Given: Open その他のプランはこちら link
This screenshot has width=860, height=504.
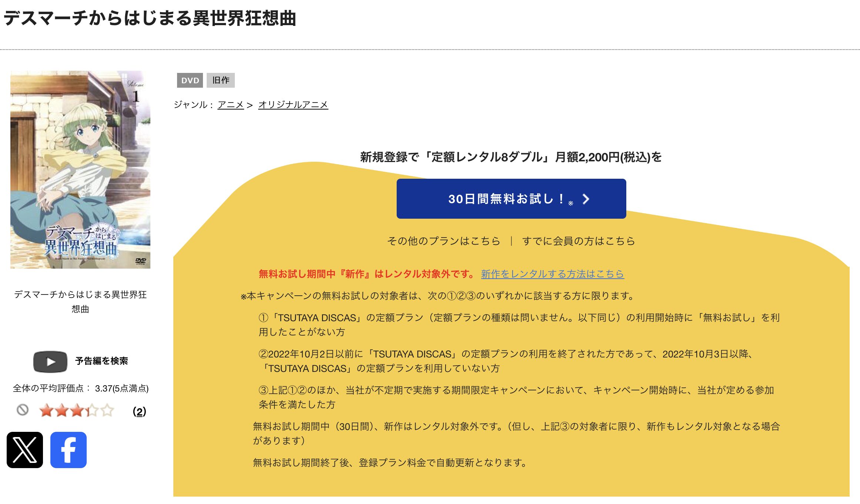Looking at the screenshot, I should tap(443, 241).
